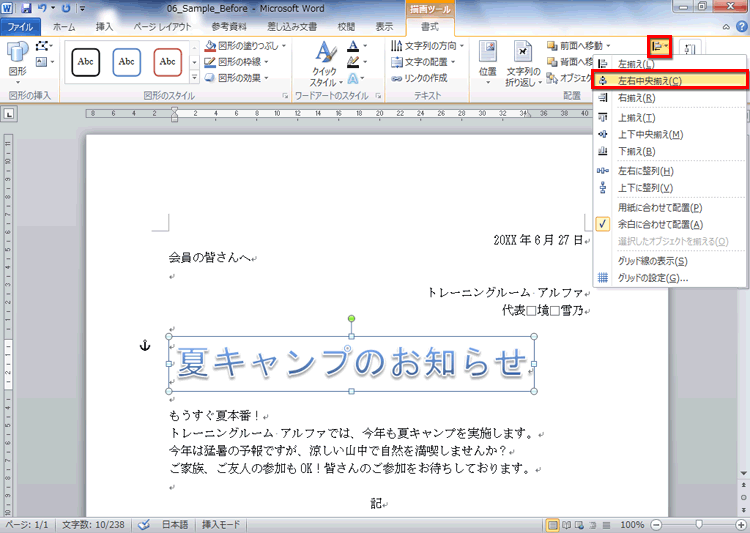Choose 左揃え(L) from align menu
This screenshot has height=533, width=750.
click(x=669, y=64)
